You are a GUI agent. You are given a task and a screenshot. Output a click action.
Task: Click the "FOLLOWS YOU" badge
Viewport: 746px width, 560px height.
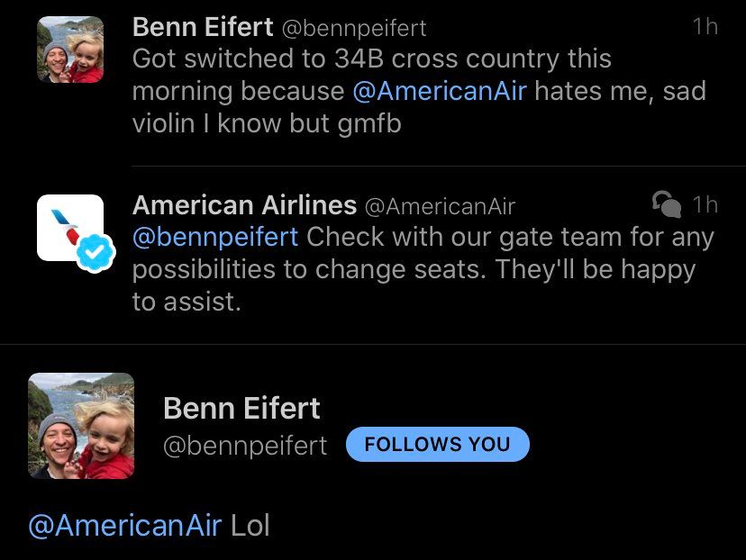(x=437, y=444)
